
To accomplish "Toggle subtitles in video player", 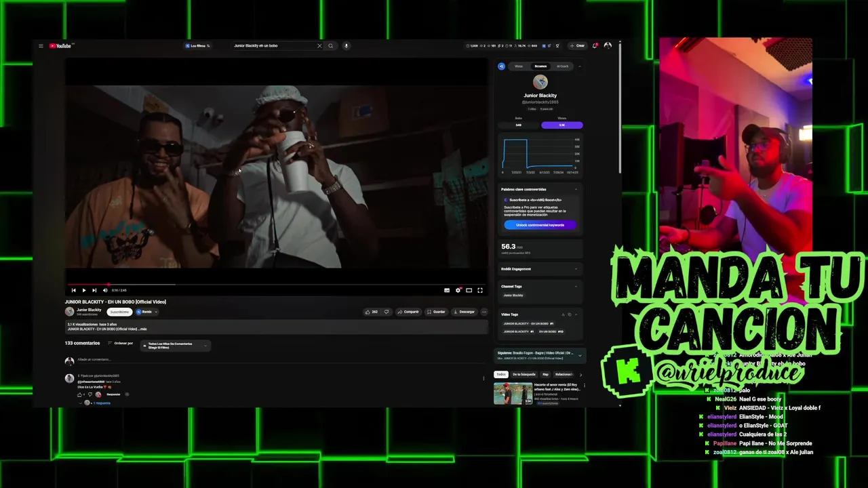I will 447,290.
